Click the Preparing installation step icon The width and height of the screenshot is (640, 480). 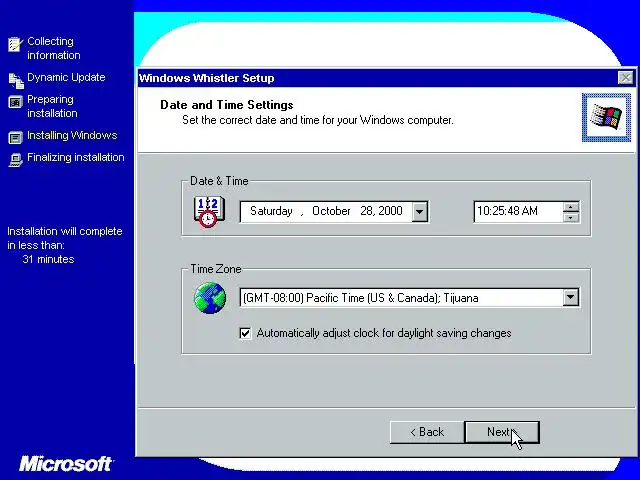[x=15, y=102]
